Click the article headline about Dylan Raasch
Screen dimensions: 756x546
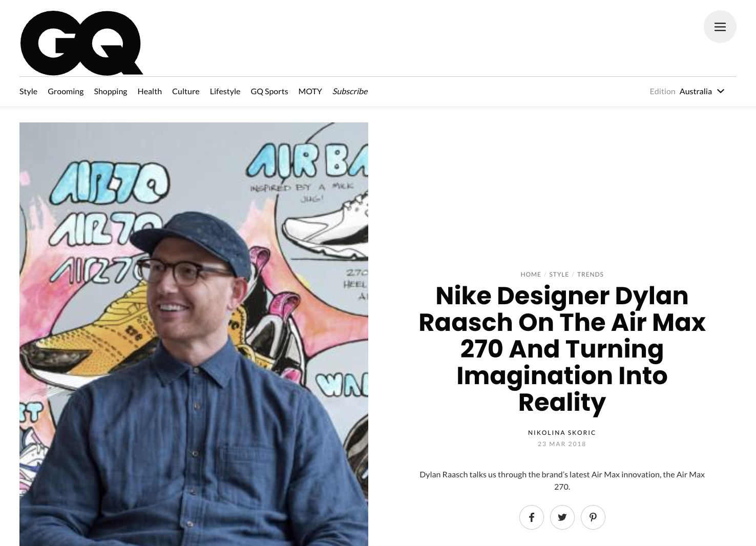[562, 349]
